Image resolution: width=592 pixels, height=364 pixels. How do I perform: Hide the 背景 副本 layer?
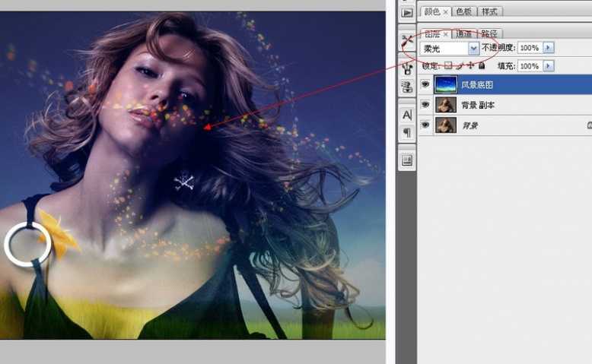pyautogui.click(x=425, y=104)
